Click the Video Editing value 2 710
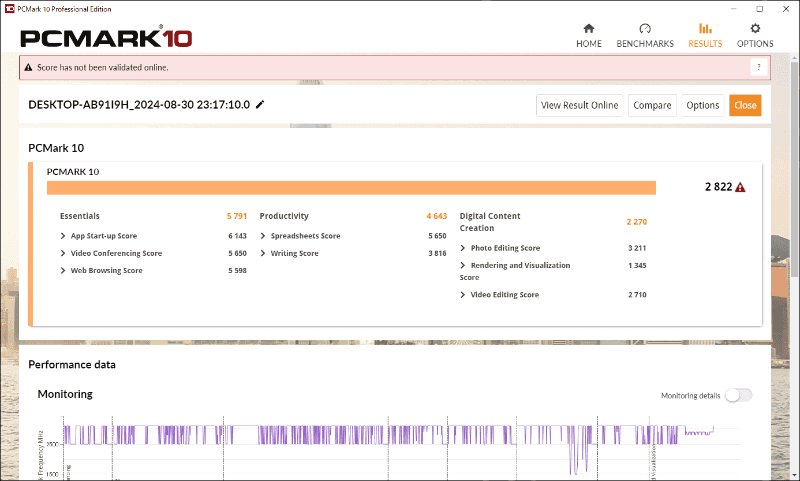The image size is (800, 481). pyautogui.click(x=637, y=294)
